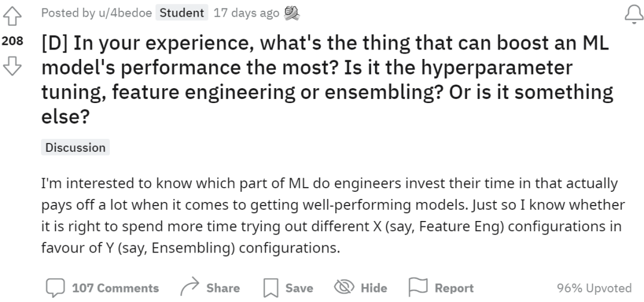Click the crossed-out eye hide icon
644x302 pixels.
pos(344,288)
